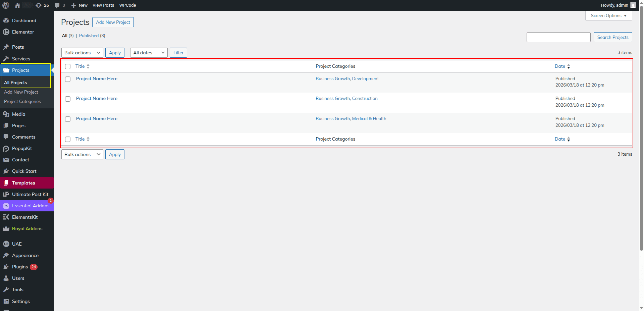The width and height of the screenshot is (644, 311).
Task: Show Published (3) projects filter
Action: [x=92, y=36]
